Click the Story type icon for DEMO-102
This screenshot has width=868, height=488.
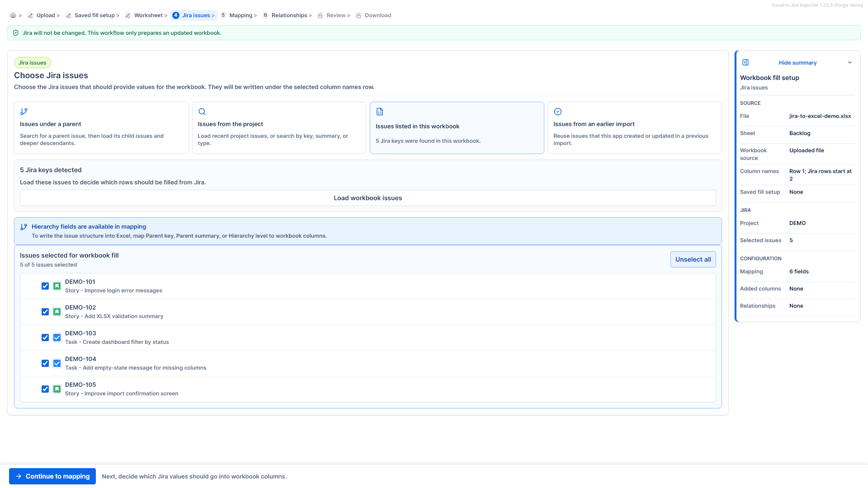point(57,312)
